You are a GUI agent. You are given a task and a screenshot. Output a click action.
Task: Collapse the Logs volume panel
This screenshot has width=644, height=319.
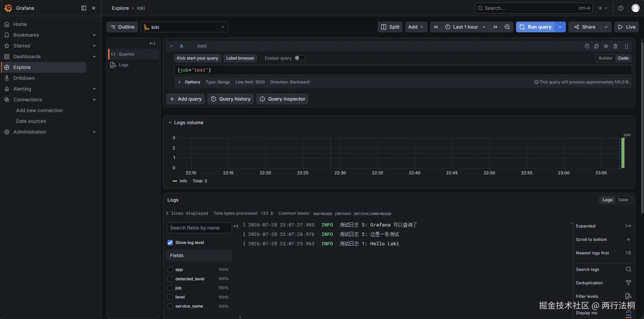[170, 122]
